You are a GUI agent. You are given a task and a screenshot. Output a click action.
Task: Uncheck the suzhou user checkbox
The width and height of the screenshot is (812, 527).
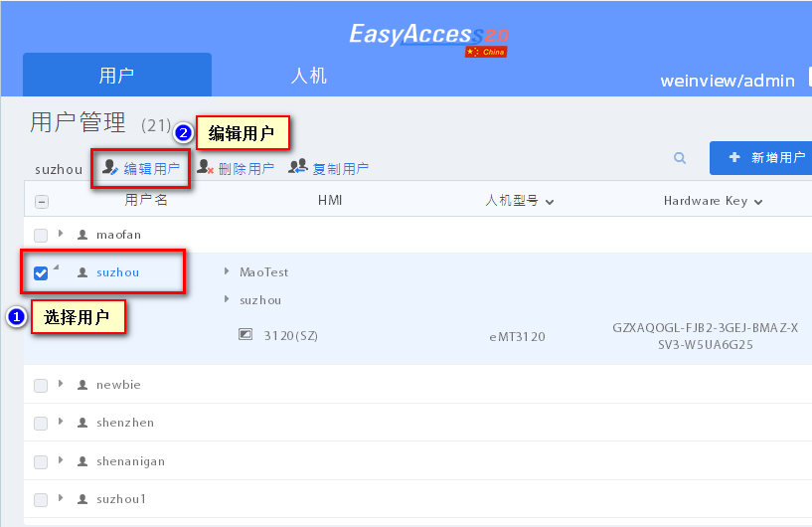(41, 273)
